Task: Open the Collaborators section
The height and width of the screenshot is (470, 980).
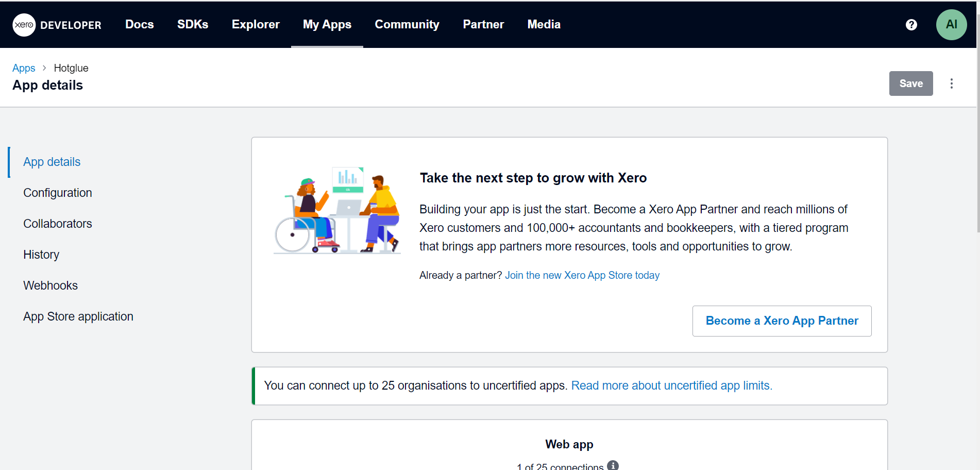Action: pyautogui.click(x=58, y=224)
